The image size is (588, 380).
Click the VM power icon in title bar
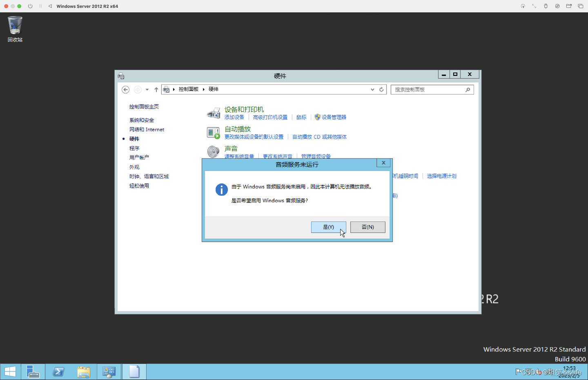pos(30,6)
